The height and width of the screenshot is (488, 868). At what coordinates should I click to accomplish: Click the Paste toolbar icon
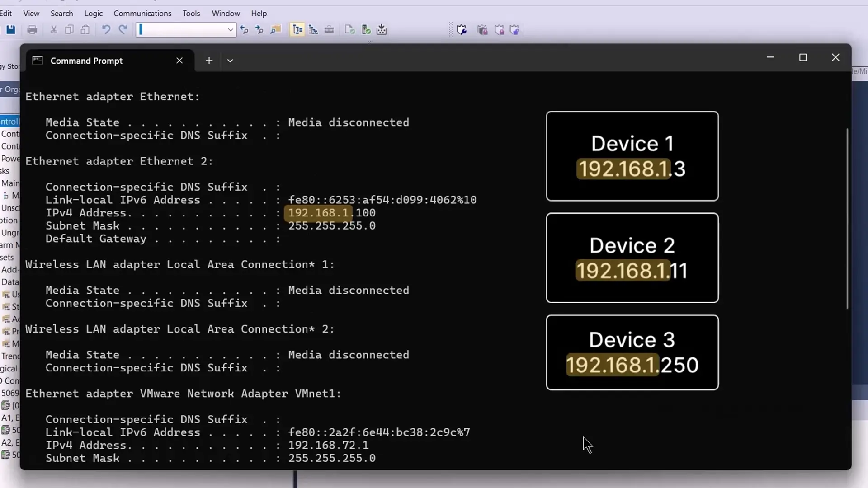click(x=85, y=30)
